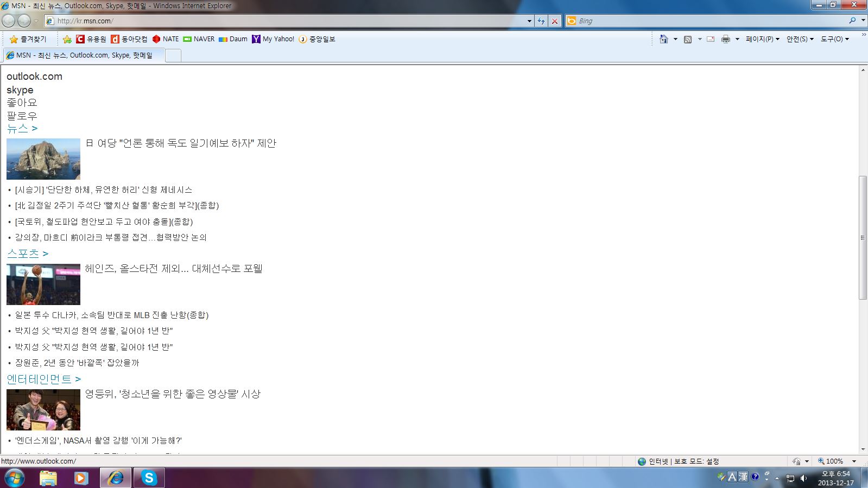Image resolution: width=868 pixels, height=488 pixels.
Task: Open the security lock dropdown arrow in status bar
Action: (x=807, y=461)
